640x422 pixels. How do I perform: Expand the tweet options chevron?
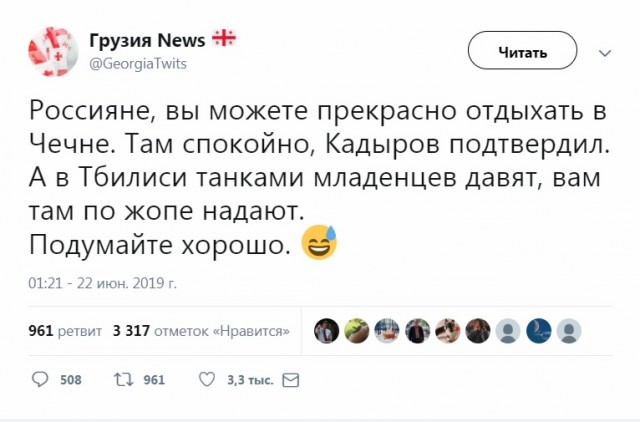pos(604,53)
